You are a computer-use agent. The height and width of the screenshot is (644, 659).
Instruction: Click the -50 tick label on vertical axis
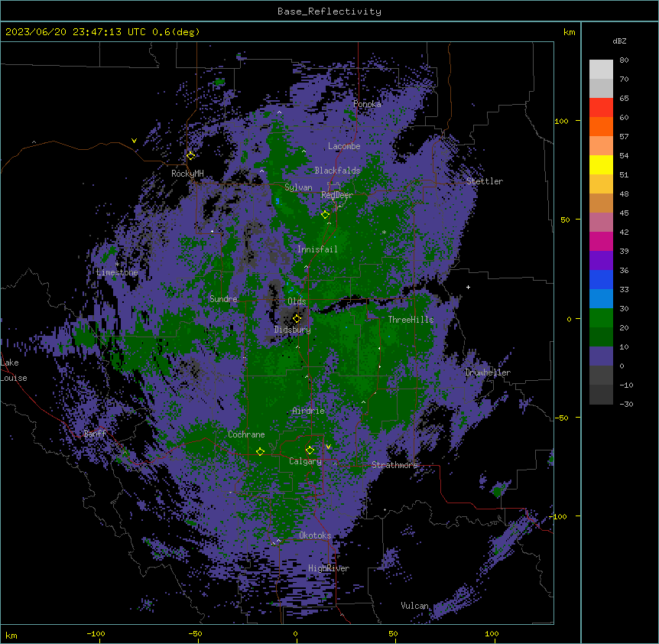click(x=561, y=418)
